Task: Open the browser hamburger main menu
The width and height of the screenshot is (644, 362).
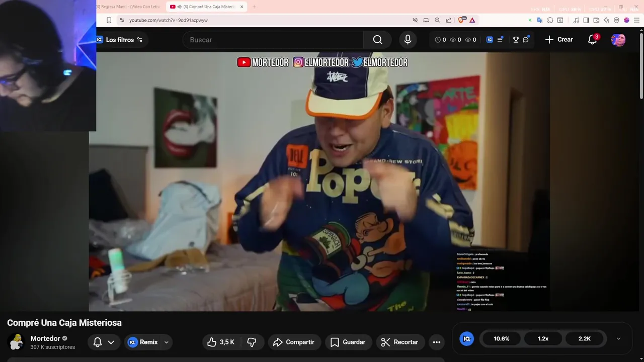Action: [x=636, y=20]
